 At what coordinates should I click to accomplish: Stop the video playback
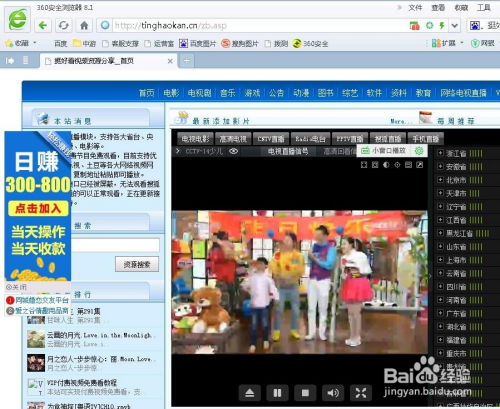[x=305, y=393]
